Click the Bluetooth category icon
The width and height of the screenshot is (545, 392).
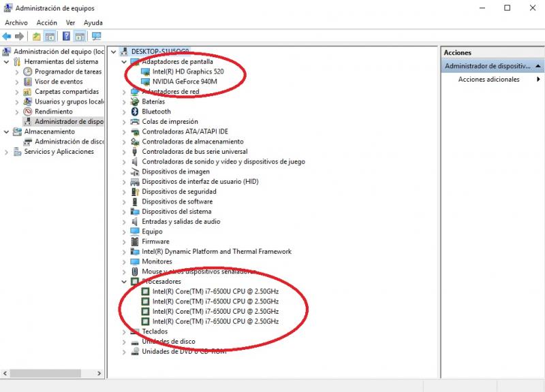point(135,112)
